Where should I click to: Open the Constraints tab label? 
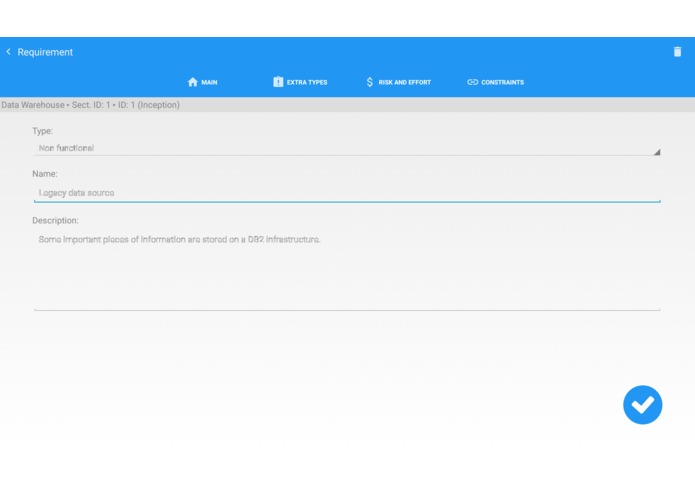pos(502,82)
